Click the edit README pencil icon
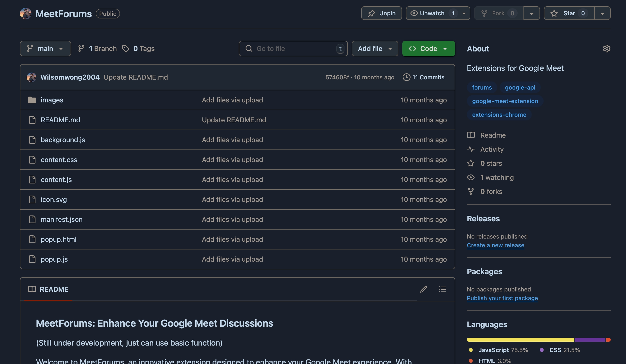 [424, 289]
